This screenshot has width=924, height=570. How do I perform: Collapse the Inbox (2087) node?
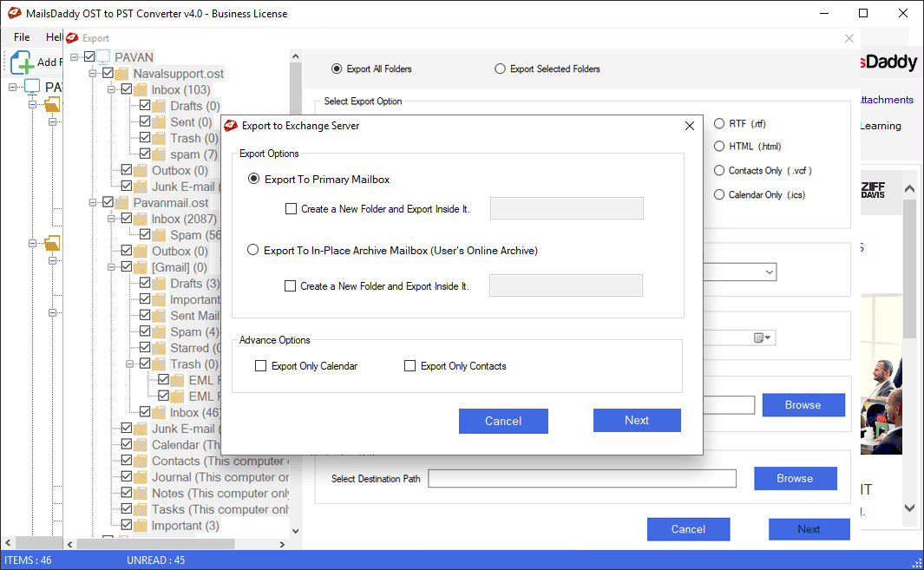(111, 219)
